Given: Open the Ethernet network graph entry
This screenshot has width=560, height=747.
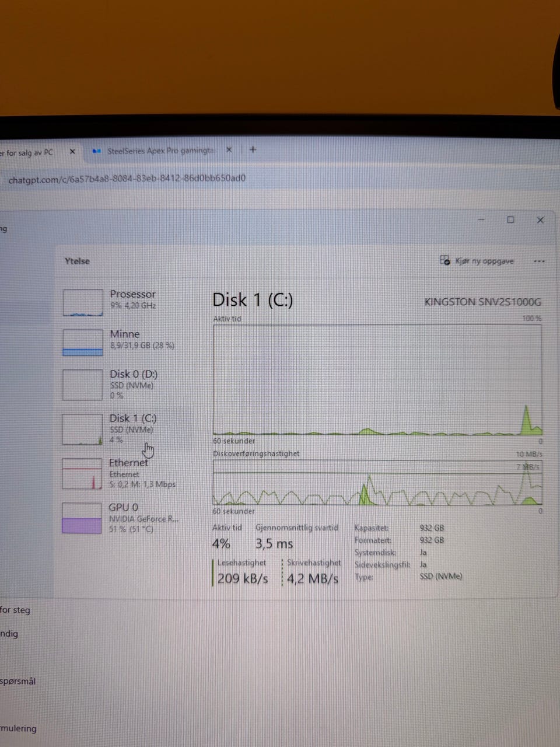Looking at the screenshot, I should coord(119,473).
